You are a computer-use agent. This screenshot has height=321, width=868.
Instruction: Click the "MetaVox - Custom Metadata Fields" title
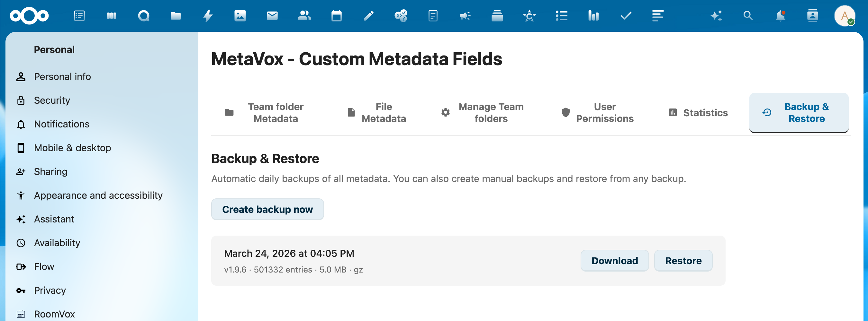tap(357, 59)
